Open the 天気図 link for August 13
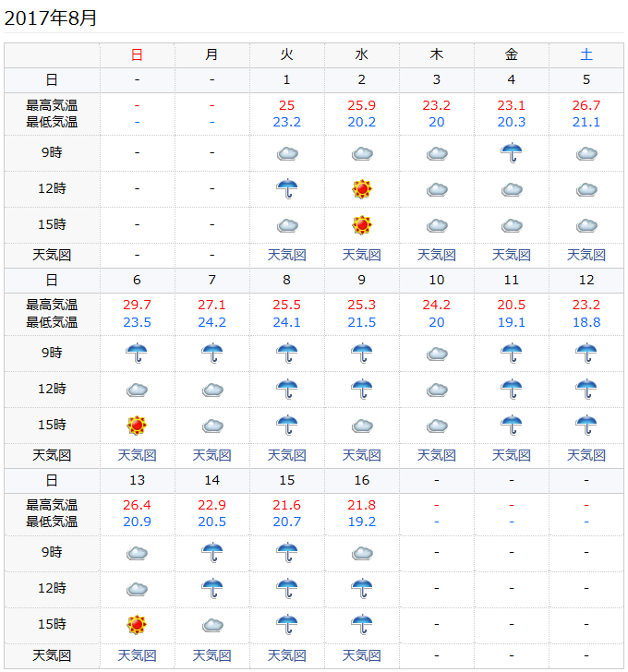Screen dimensions: 628x672 click(x=137, y=655)
